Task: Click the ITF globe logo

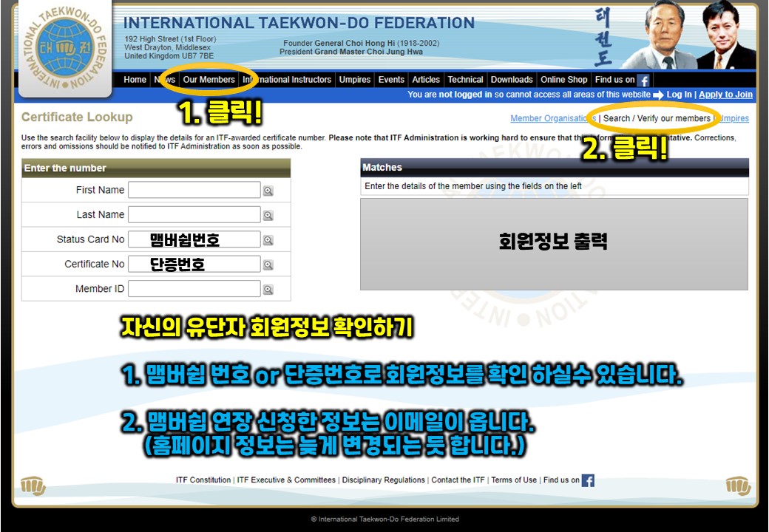Action: click(65, 47)
